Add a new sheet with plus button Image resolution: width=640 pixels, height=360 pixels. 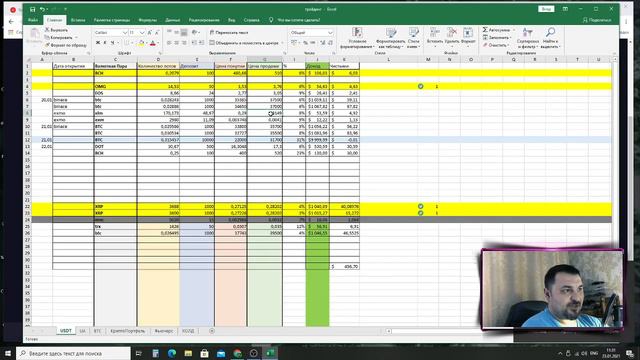[212, 331]
